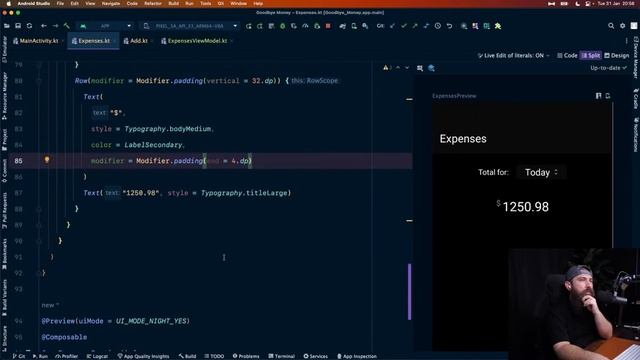Profile app gauge icon
This screenshot has width=640, height=360.
[x=305, y=26]
